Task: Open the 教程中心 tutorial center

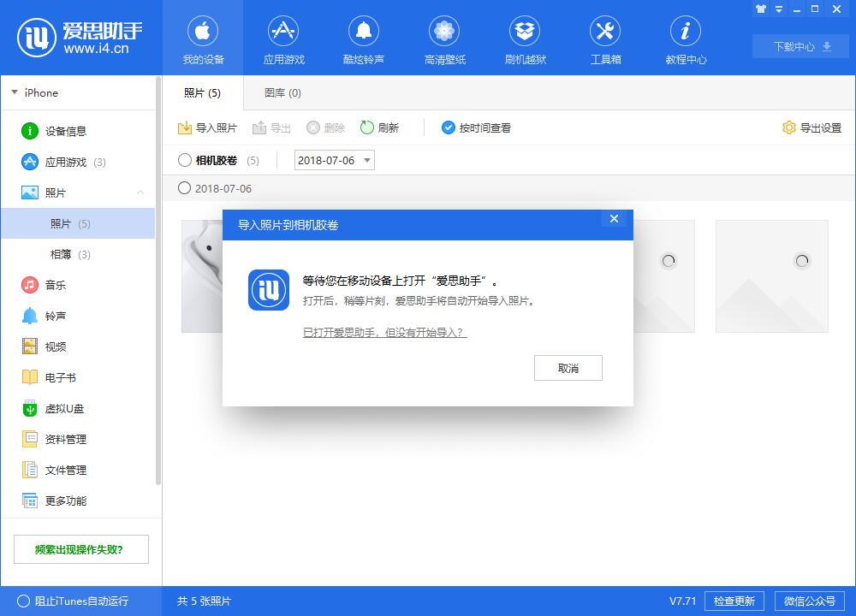Action: (x=685, y=38)
